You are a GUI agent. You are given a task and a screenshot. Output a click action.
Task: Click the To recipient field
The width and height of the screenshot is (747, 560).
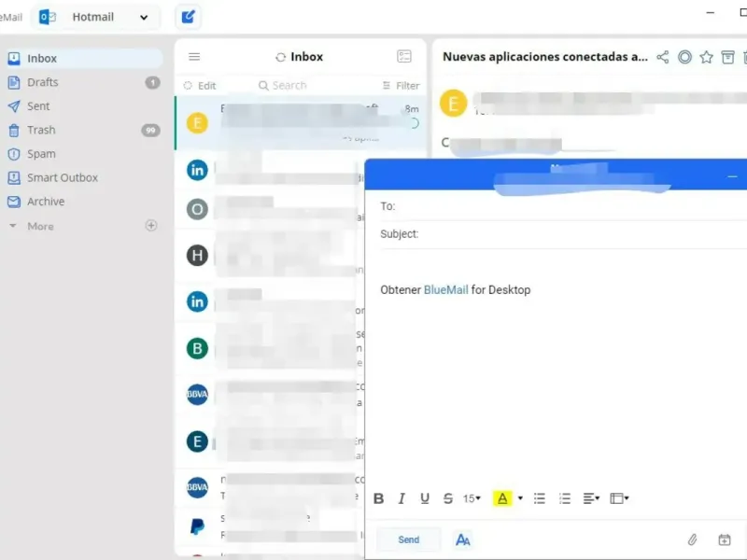[564, 206]
